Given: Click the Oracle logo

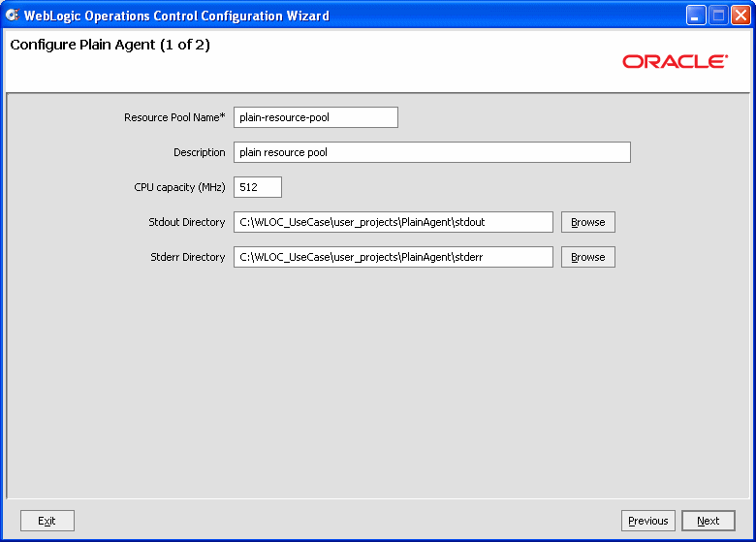Looking at the screenshot, I should pyautogui.click(x=675, y=62).
